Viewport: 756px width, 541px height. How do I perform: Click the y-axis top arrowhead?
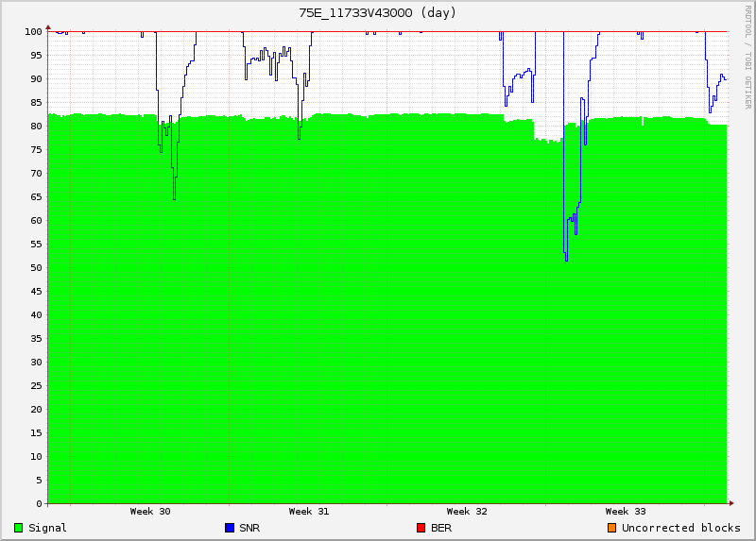[x=48, y=27]
